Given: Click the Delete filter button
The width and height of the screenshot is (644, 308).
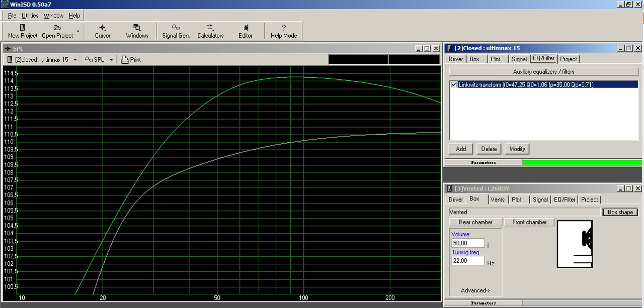Looking at the screenshot, I should [x=489, y=149].
